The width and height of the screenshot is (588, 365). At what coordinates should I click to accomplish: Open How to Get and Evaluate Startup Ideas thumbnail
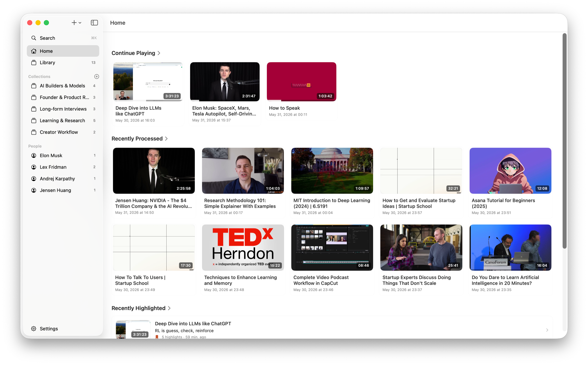click(x=421, y=171)
